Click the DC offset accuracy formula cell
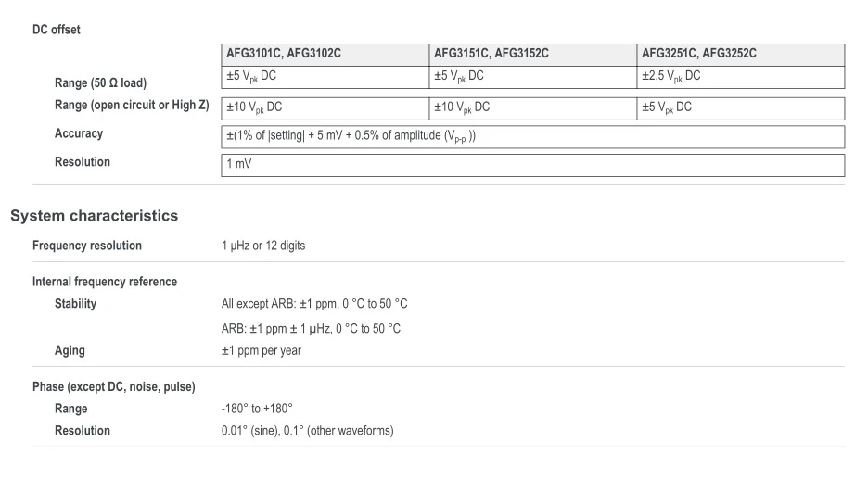 [351, 136]
